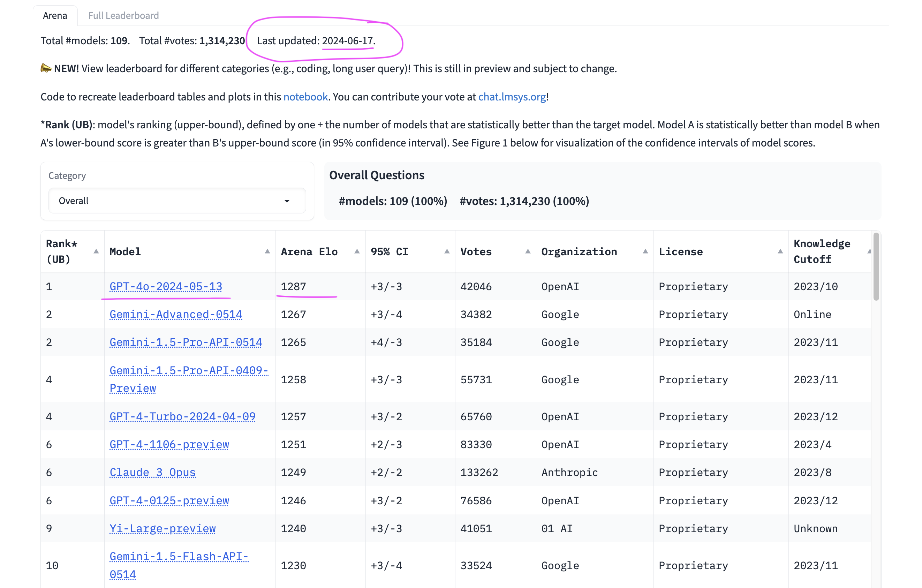Open the Gemini-1.5-Flash-API-0514 link
This screenshot has width=922, height=588.
coord(179,565)
